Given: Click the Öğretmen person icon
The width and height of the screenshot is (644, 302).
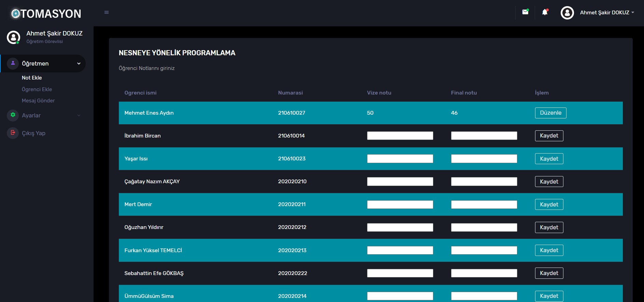Looking at the screenshot, I should [x=13, y=63].
